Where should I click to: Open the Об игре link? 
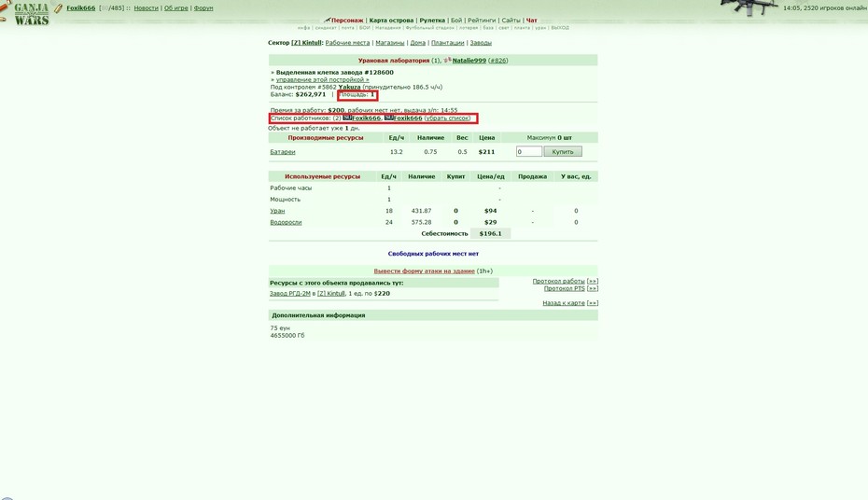click(x=176, y=8)
